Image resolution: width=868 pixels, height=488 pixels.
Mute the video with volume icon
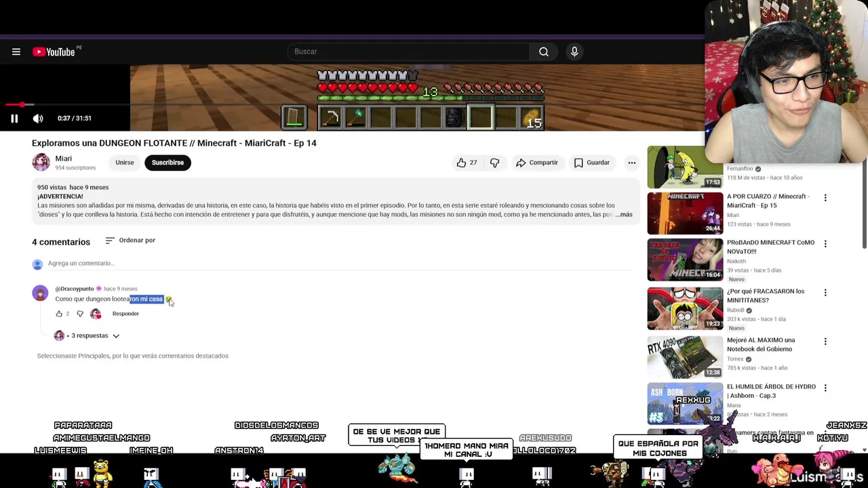38,118
